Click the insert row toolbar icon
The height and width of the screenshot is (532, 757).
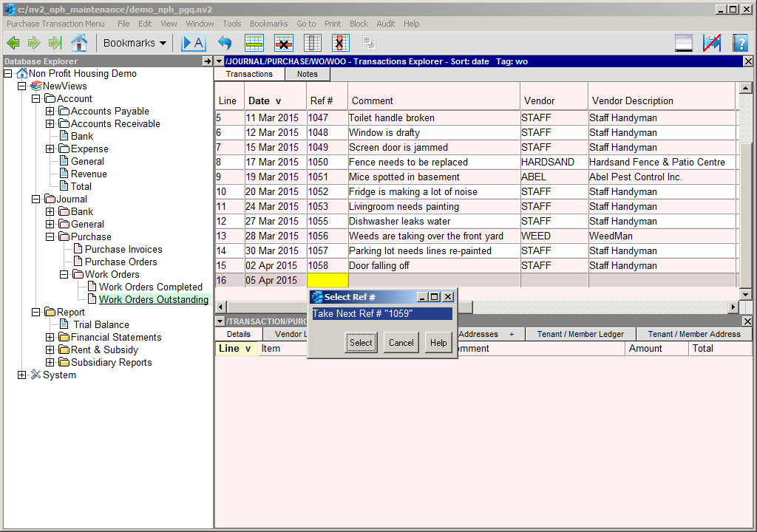[254, 43]
